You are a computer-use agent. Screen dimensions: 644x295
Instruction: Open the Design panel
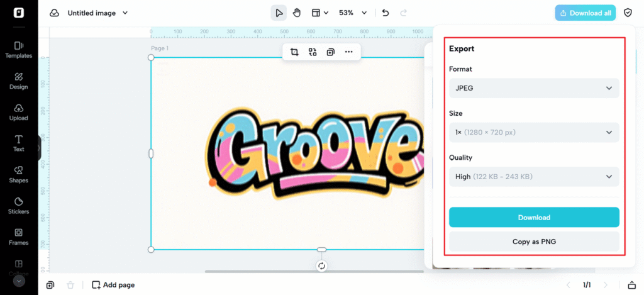pos(19,81)
